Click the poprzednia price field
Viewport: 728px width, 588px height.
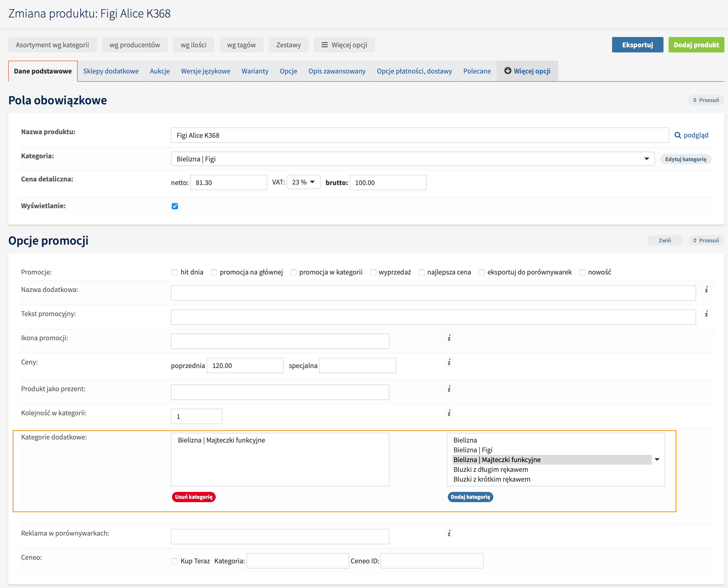[x=245, y=365]
